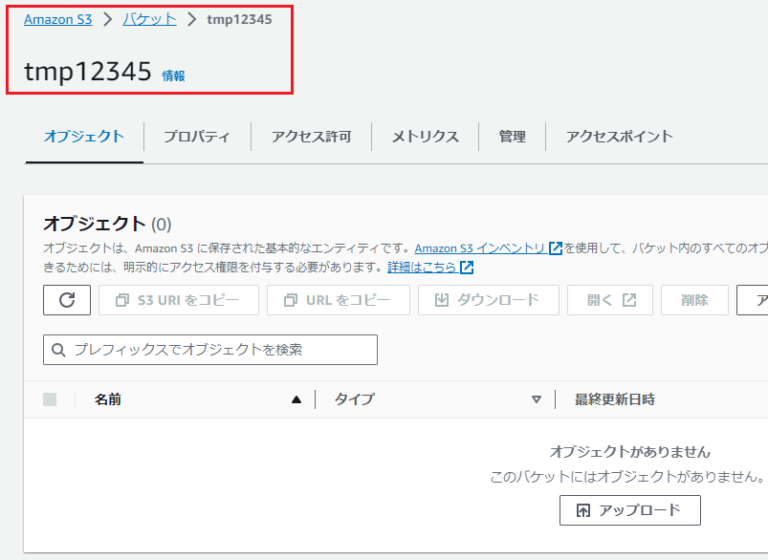Open the タイプ column sort arrow

(536, 400)
